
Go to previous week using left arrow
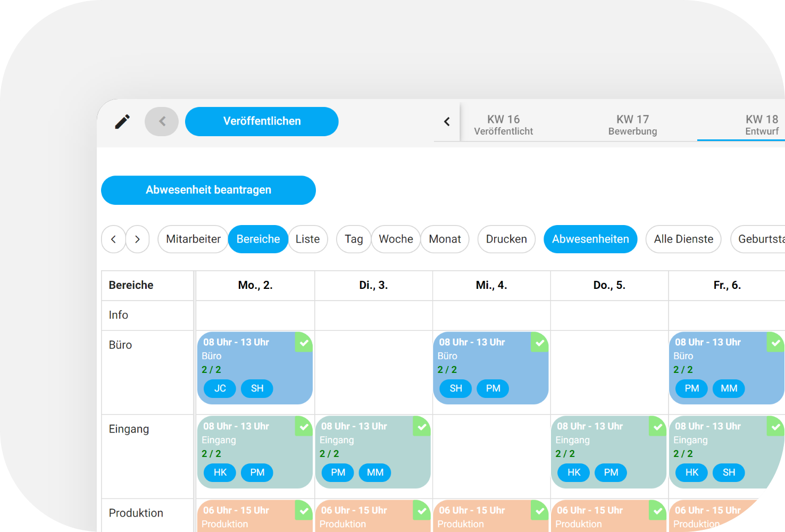pyautogui.click(x=113, y=239)
